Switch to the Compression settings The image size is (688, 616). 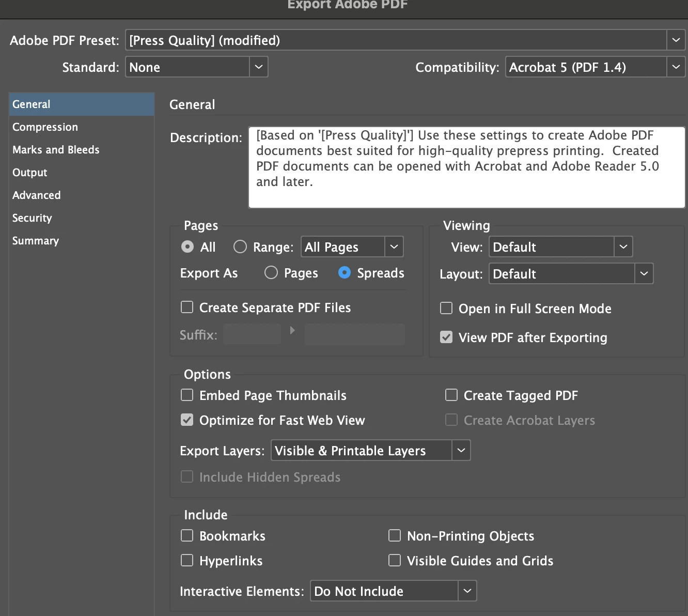[x=82, y=127]
